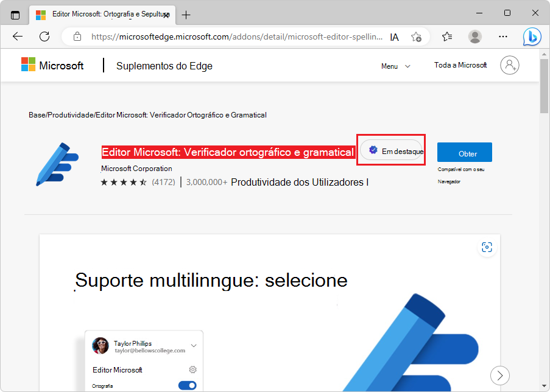Screen dimensions: 550x392
Task: Open the Bing chat sidebar
Action: coord(532,37)
